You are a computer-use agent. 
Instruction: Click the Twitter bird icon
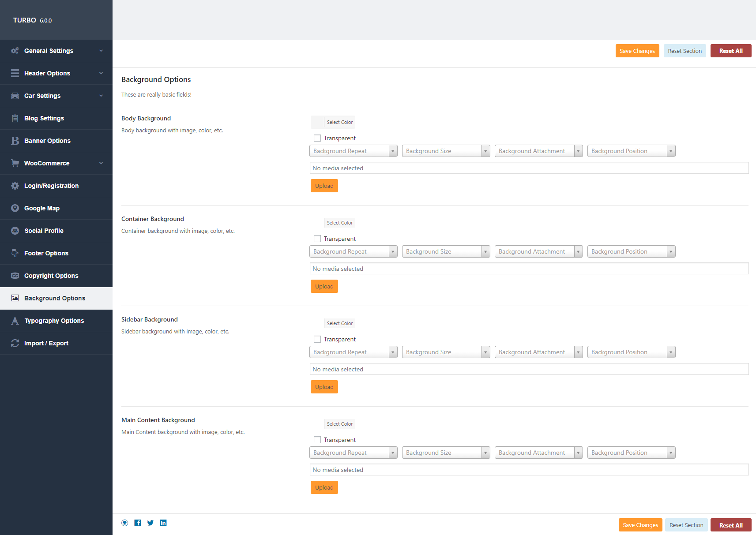[150, 523]
